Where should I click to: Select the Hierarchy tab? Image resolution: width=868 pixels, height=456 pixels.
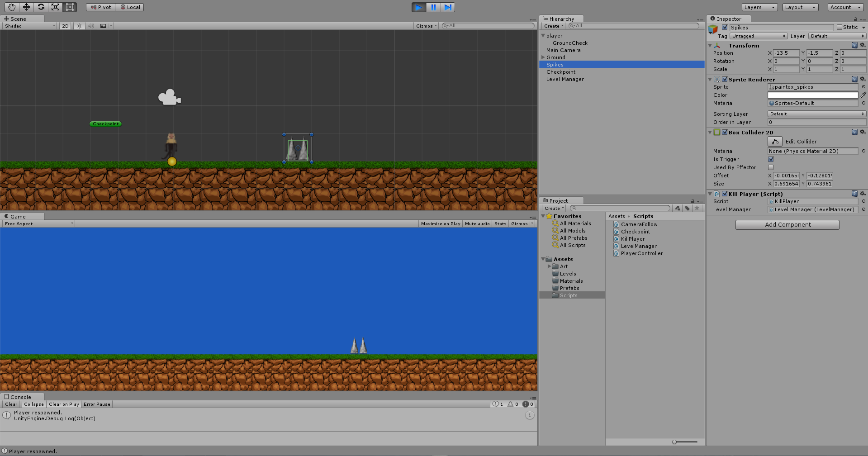(x=561, y=19)
